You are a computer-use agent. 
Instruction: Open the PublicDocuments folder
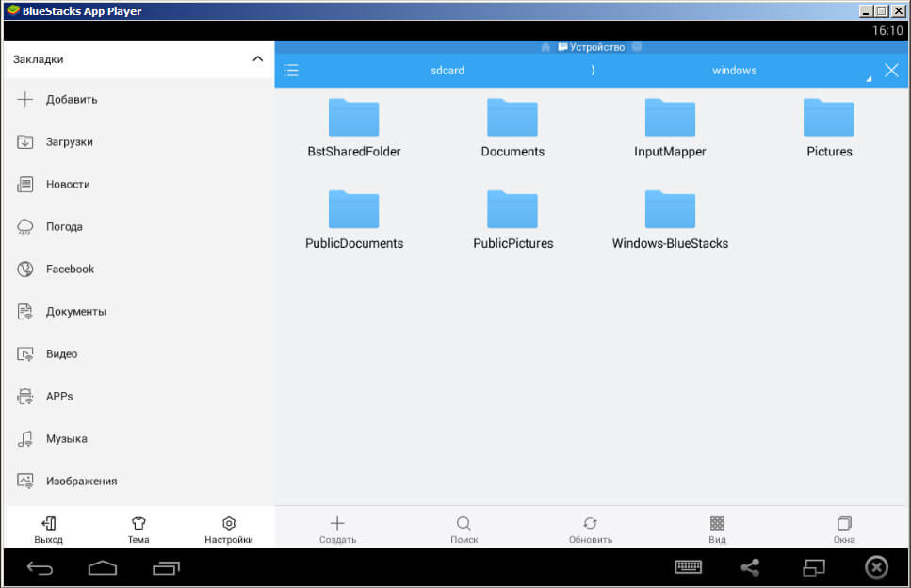354,220
